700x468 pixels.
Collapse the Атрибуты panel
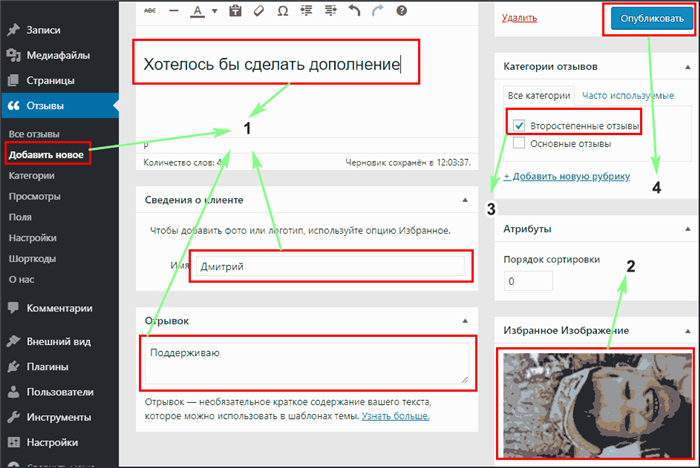[x=688, y=229]
